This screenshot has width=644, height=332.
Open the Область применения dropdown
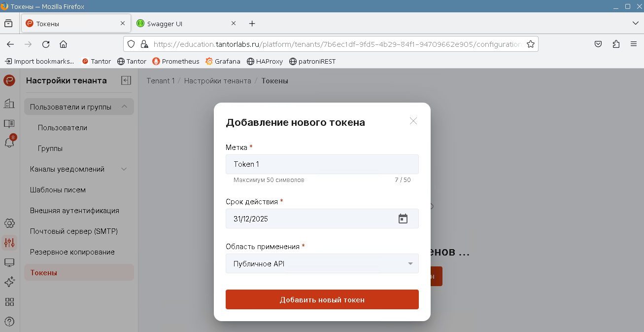point(322,263)
